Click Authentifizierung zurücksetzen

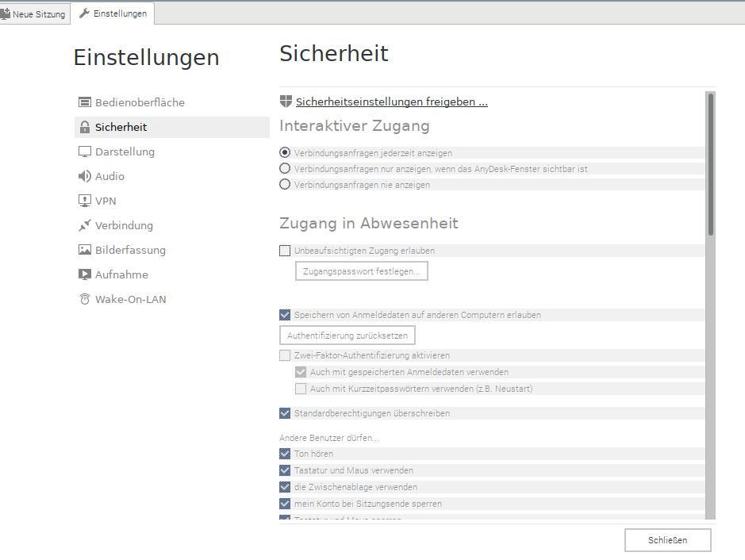point(347,335)
